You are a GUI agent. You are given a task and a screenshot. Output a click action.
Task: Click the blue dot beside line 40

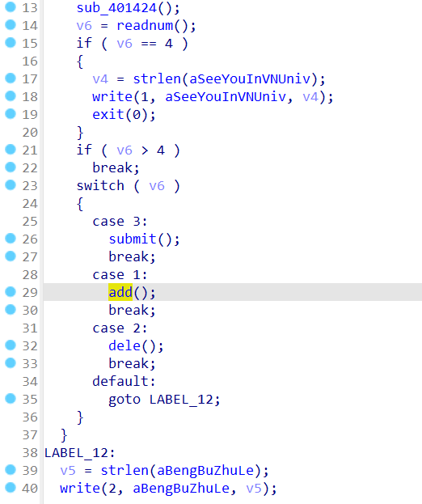click(11, 487)
